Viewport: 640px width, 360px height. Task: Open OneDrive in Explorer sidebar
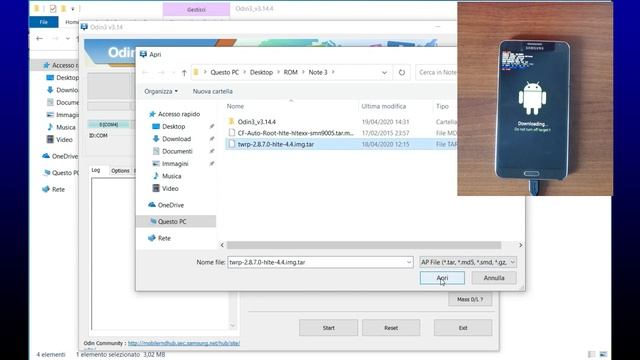point(60,156)
